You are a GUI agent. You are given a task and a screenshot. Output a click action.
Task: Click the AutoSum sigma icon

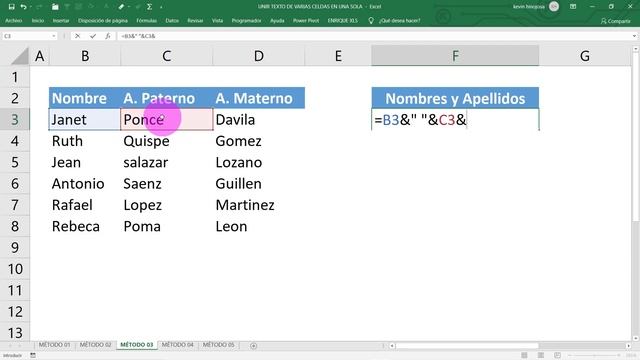[149, 7]
